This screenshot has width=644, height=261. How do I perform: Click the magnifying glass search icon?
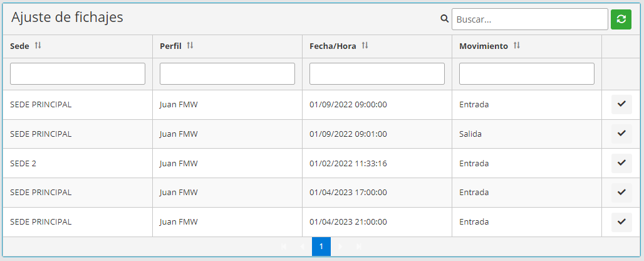click(x=445, y=19)
